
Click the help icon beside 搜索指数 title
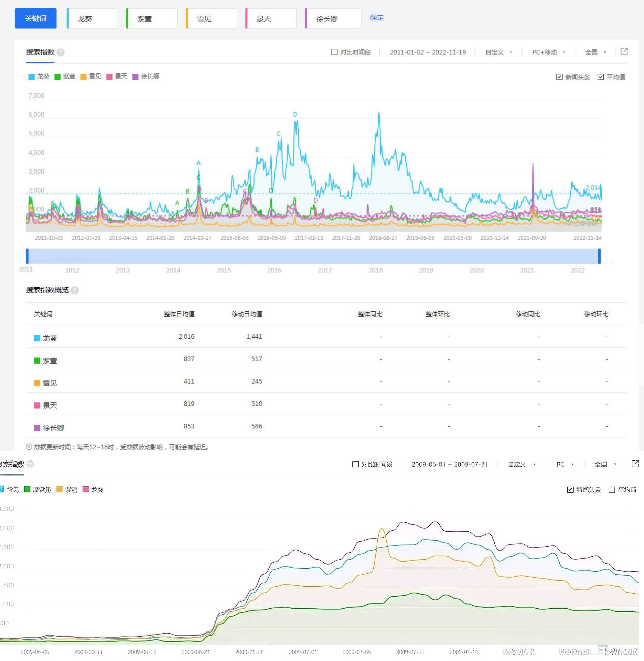(61, 52)
